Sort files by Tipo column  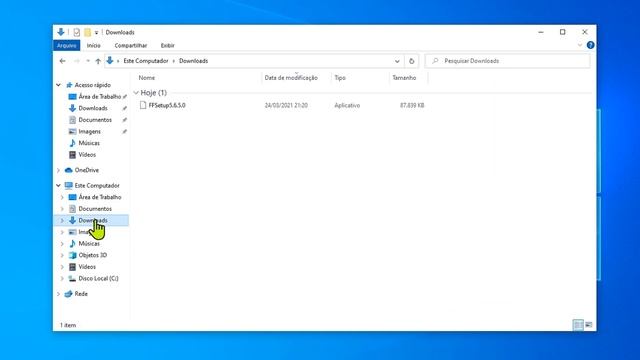point(340,78)
